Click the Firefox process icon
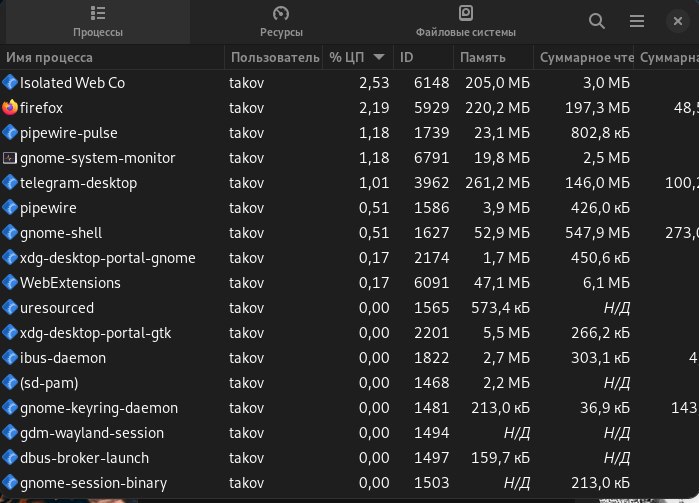This screenshot has height=503, width=699. click(10, 107)
